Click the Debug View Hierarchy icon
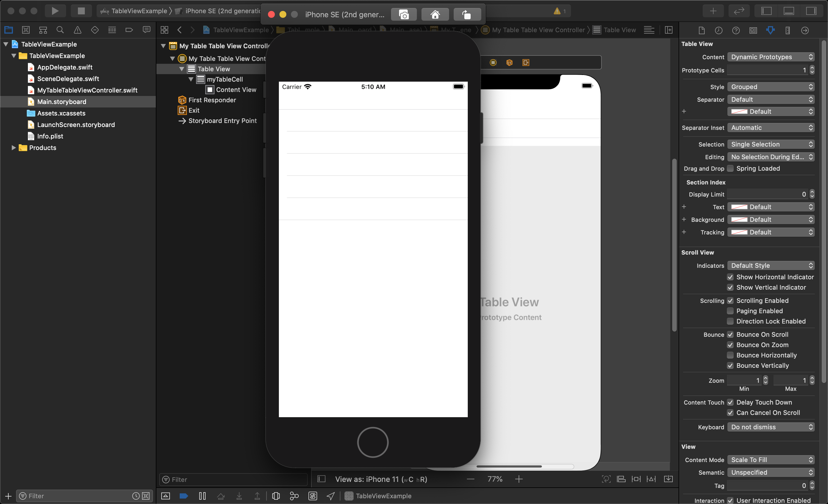The height and width of the screenshot is (504, 828). 276,496
